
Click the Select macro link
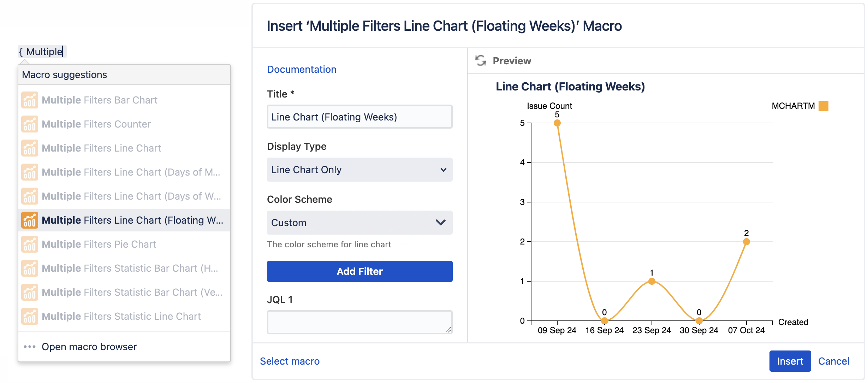pos(290,360)
